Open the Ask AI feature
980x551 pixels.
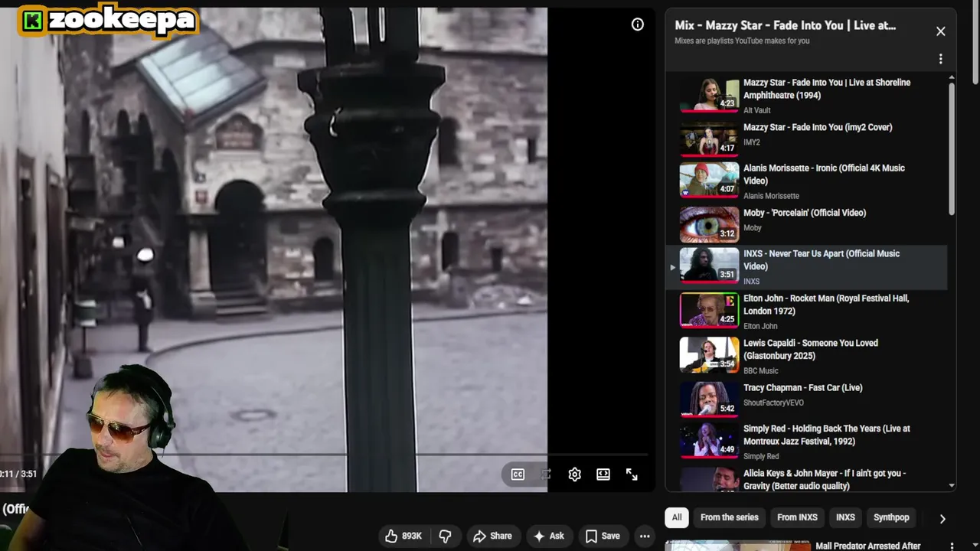click(548, 536)
